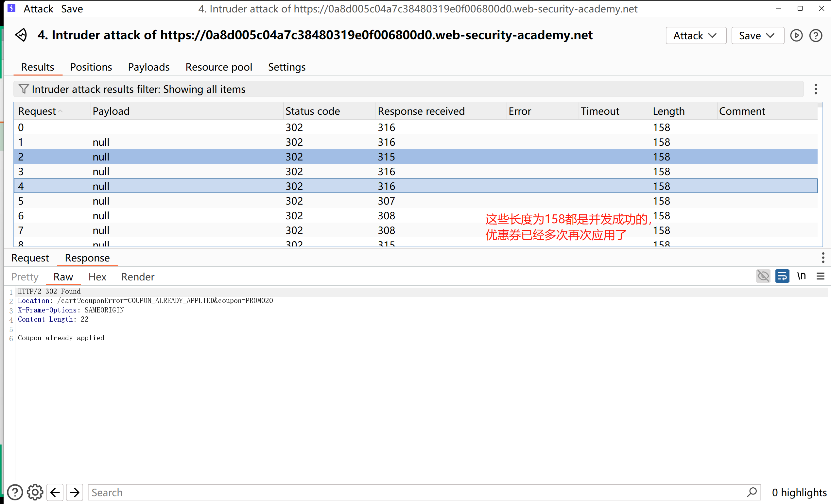831x504 pixels.
Task: Open the message editor hamburger menu icon
Action: pos(820,277)
